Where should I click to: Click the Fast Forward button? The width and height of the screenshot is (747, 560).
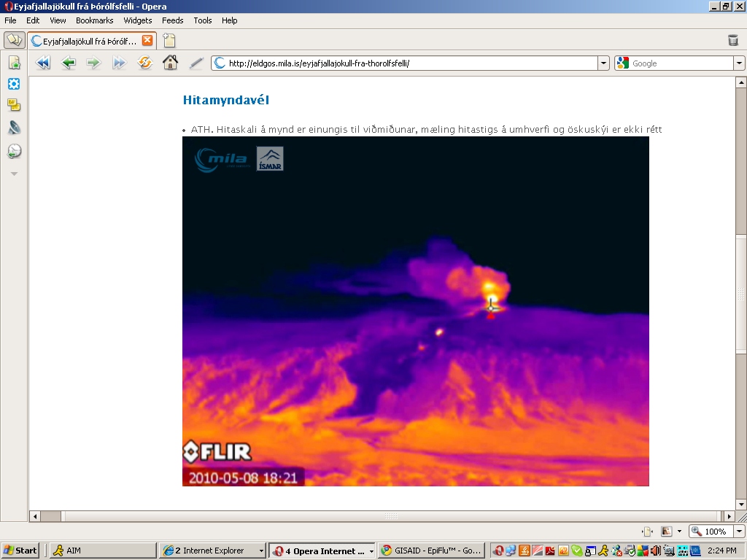pyautogui.click(x=119, y=63)
